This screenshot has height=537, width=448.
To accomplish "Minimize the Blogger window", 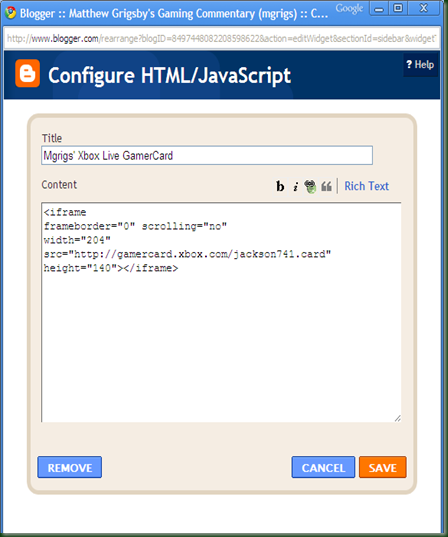I will coord(379,9).
